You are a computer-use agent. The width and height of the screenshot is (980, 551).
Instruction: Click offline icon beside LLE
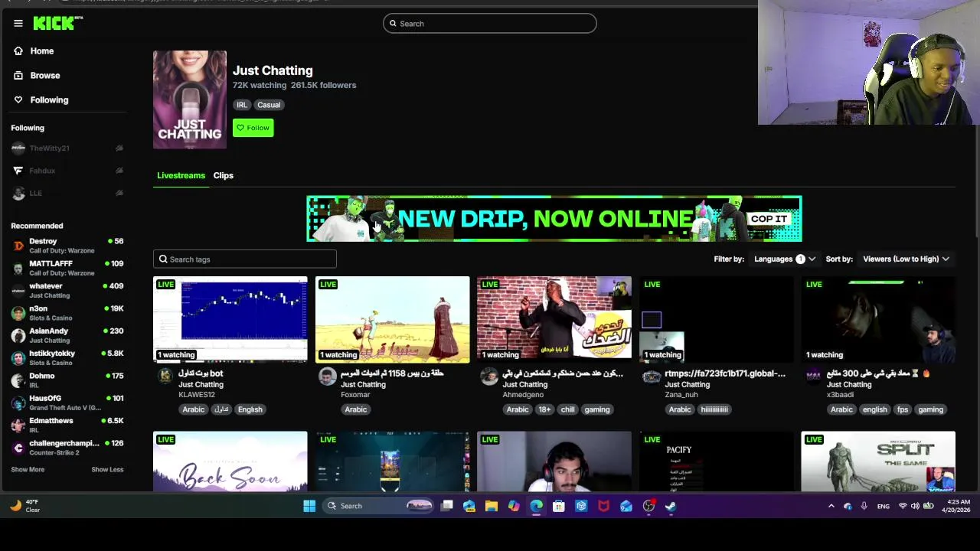pos(119,193)
